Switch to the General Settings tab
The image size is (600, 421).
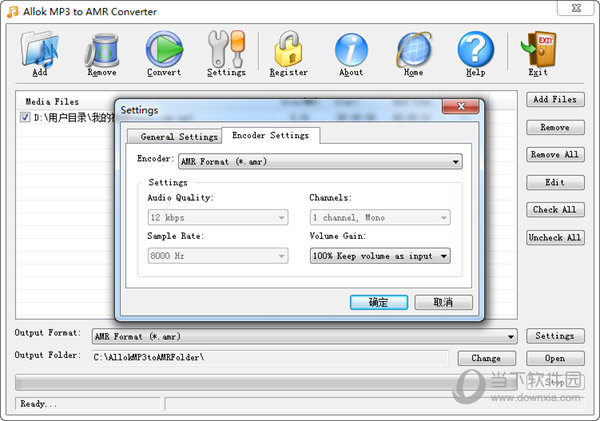(175, 137)
